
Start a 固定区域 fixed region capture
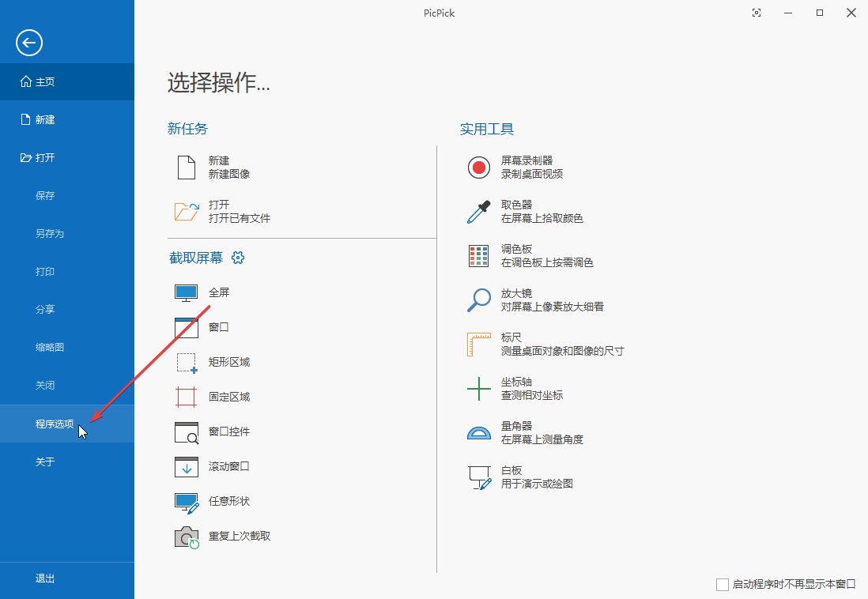[229, 396]
